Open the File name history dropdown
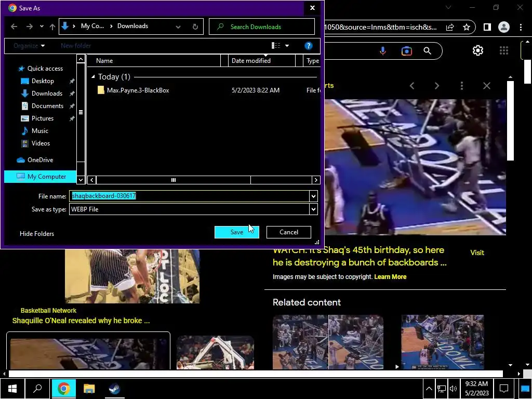532x399 pixels. tap(313, 196)
